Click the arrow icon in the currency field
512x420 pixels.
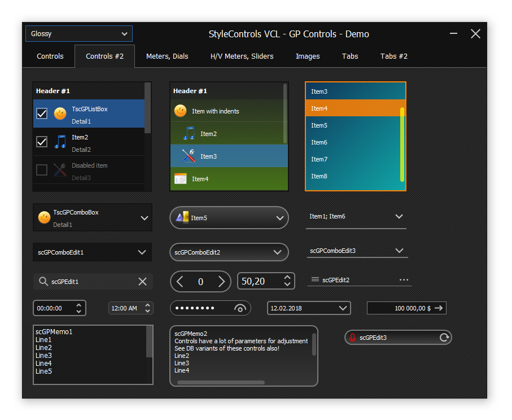coord(439,308)
